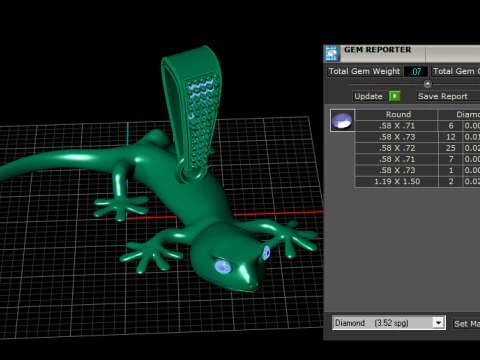This screenshot has height=360, width=480.
Task: Click the quantity 2 cell
Action: coord(450,182)
